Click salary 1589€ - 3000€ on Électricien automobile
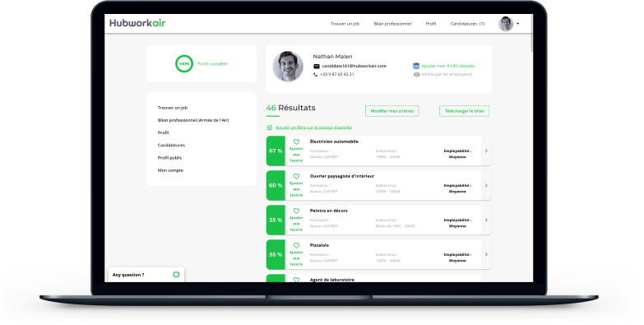 (387, 157)
